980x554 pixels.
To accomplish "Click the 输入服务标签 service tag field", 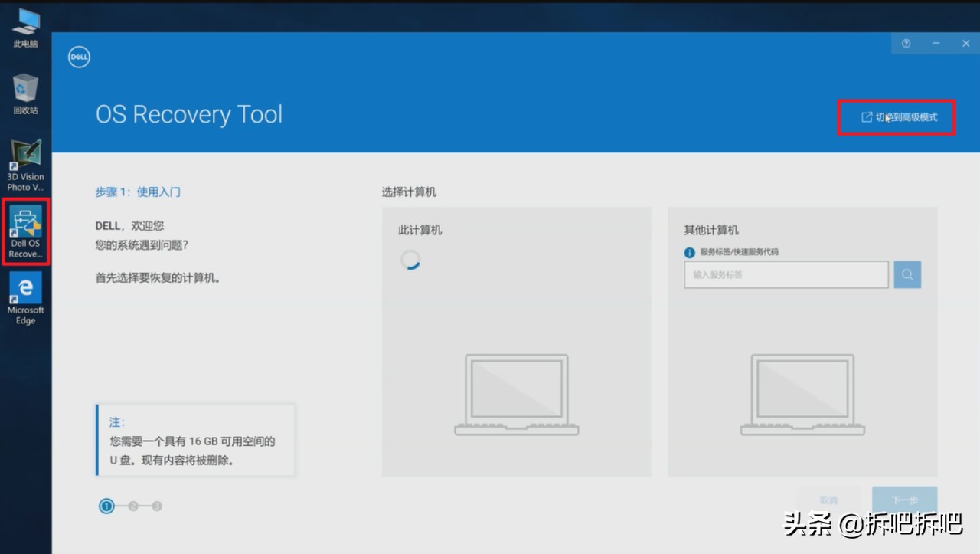I will pos(786,274).
